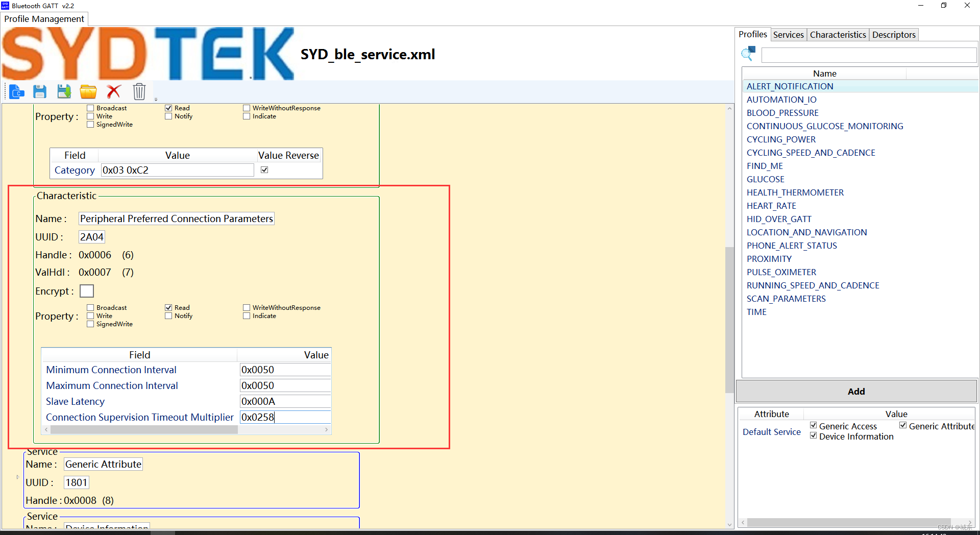Switch to the Profiles tab
This screenshot has height=535, width=980.
click(x=752, y=34)
